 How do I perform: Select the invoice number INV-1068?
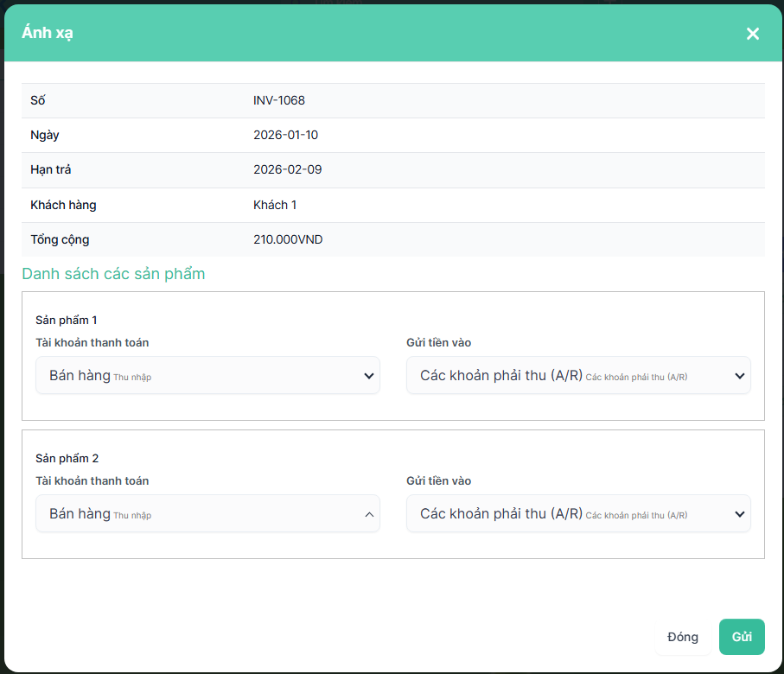click(279, 100)
